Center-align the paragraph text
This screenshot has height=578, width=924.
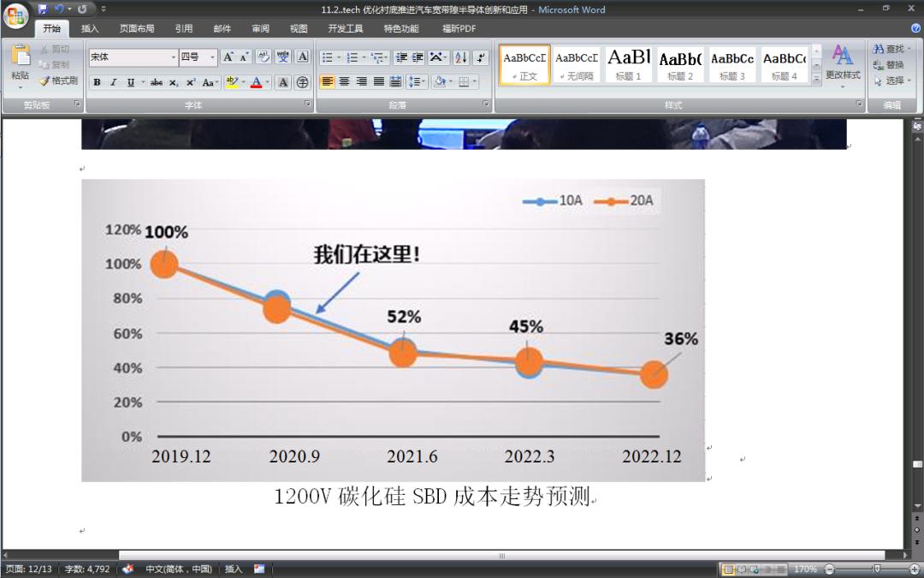(x=344, y=82)
